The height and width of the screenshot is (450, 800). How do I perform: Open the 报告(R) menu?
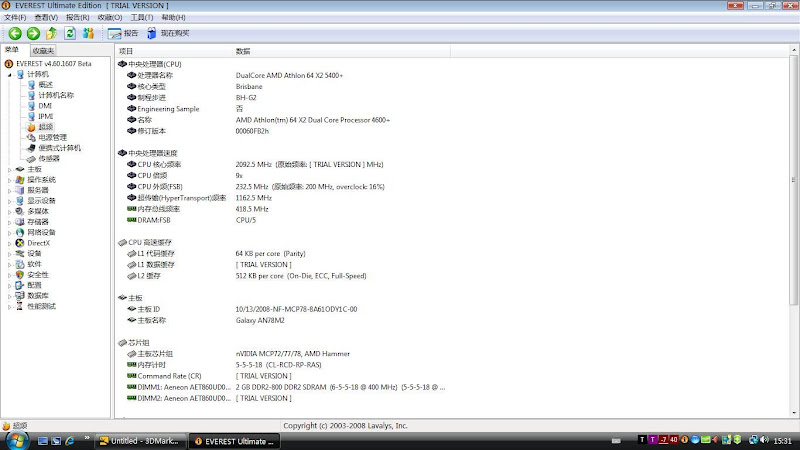(x=78, y=17)
